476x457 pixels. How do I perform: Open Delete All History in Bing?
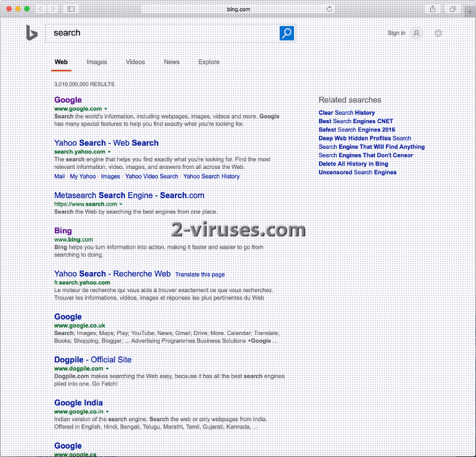click(x=353, y=164)
